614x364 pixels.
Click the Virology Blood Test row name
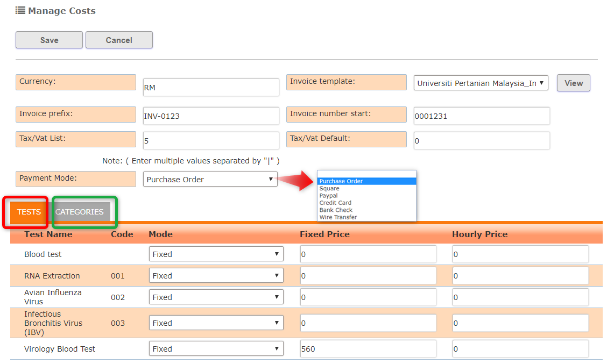[x=60, y=349]
